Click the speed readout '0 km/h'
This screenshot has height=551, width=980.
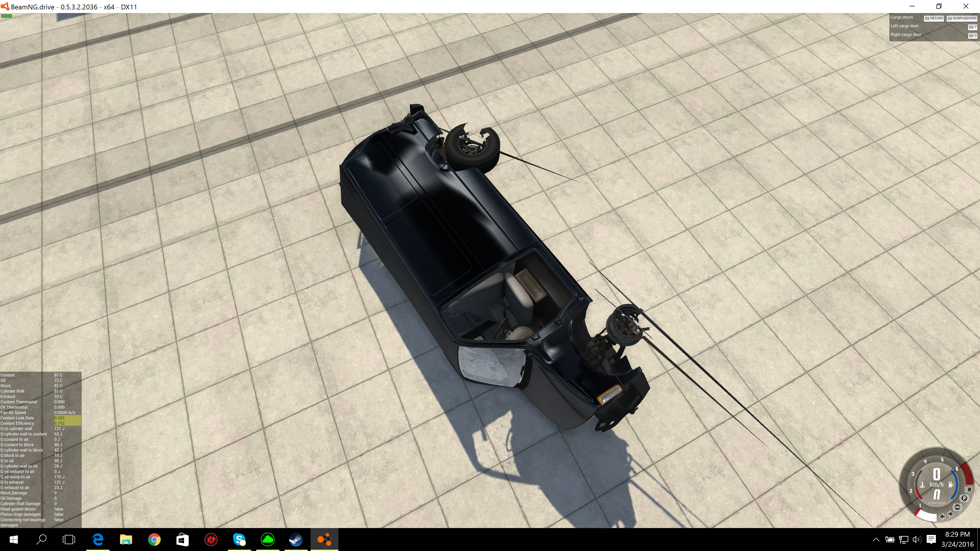pos(936,478)
